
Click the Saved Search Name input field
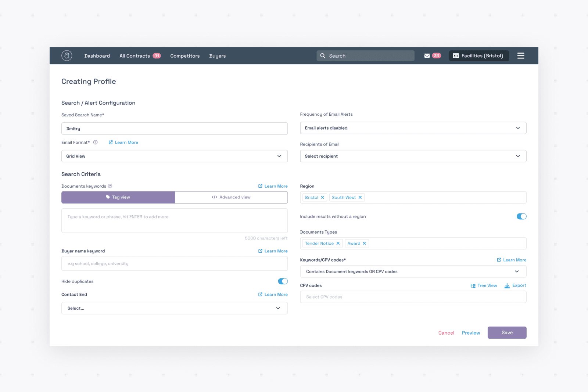click(x=175, y=129)
